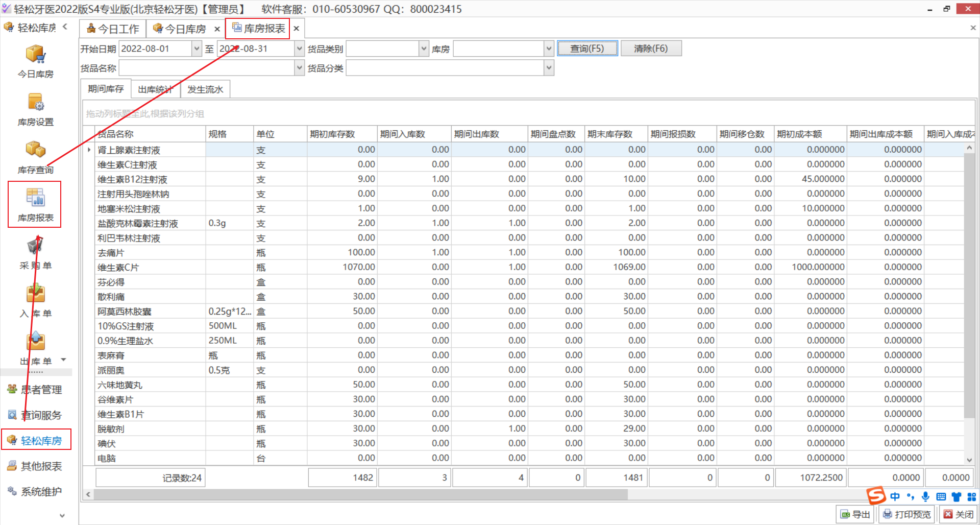
Task: Open the 库存查询 sidebar icon
Action: tap(36, 157)
